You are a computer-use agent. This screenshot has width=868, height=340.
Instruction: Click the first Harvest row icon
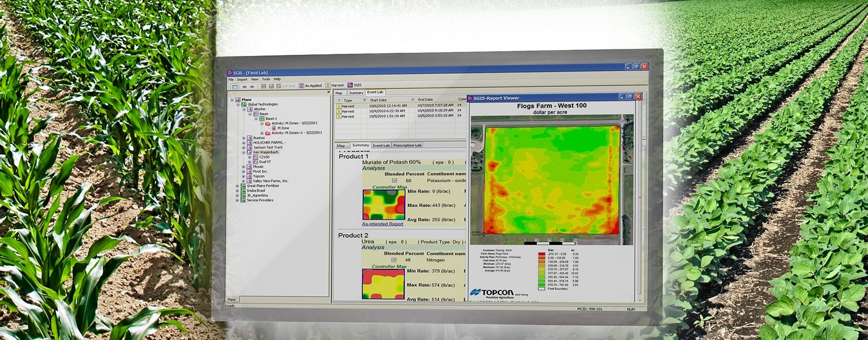pos(339,106)
